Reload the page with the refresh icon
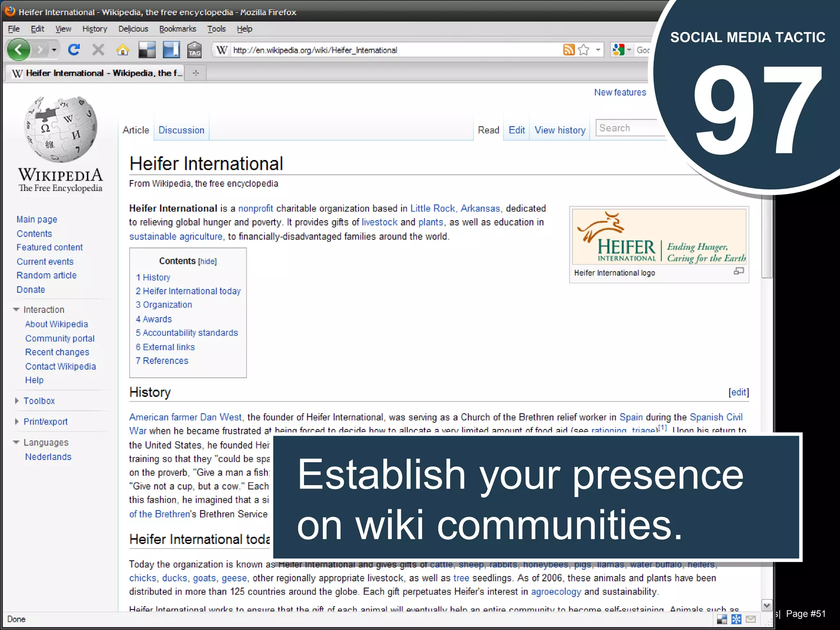 coord(74,50)
